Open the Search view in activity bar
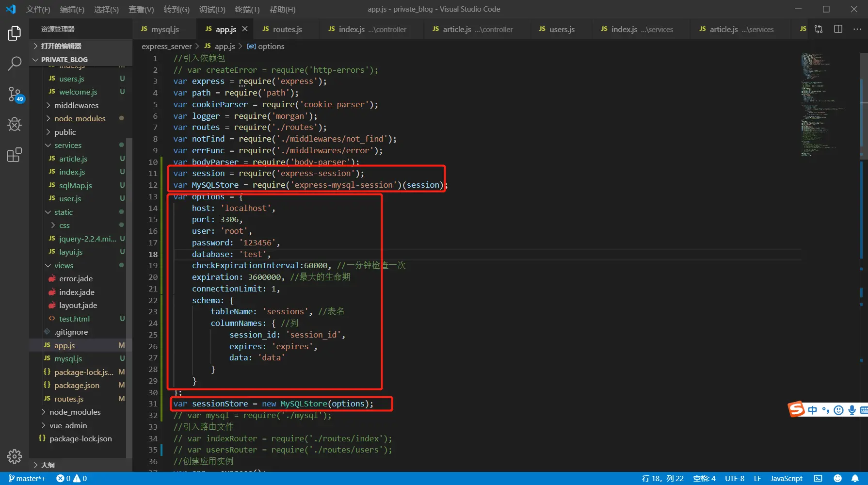Screen dimensions: 868x485 (x=15, y=63)
